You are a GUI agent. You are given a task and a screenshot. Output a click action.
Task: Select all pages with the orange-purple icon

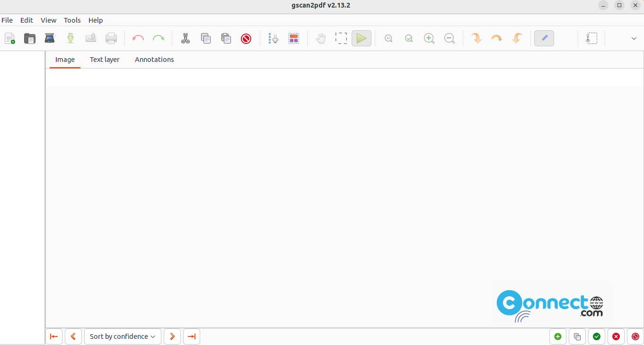pyautogui.click(x=294, y=38)
